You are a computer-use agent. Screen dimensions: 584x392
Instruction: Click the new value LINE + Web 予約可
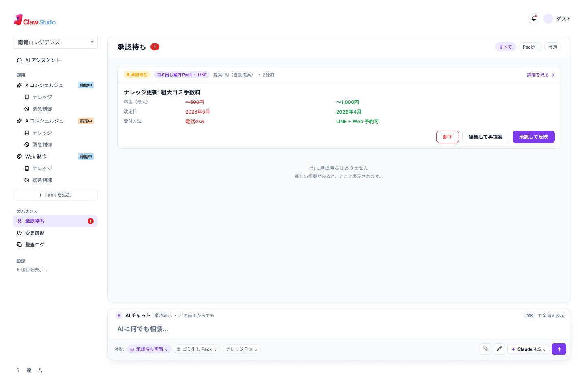pyautogui.click(x=357, y=122)
